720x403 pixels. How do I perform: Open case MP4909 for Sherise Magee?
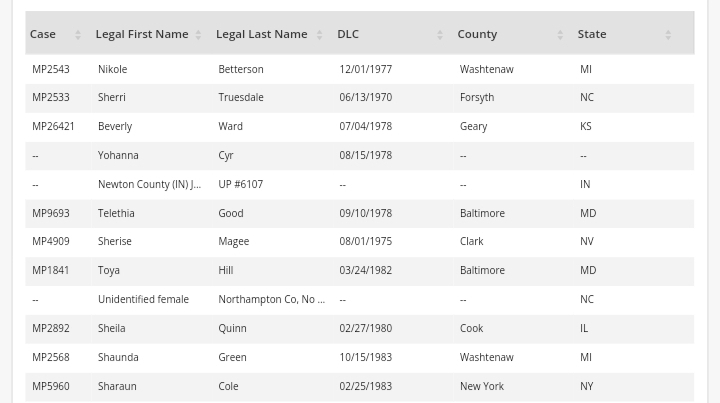pos(51,242)
